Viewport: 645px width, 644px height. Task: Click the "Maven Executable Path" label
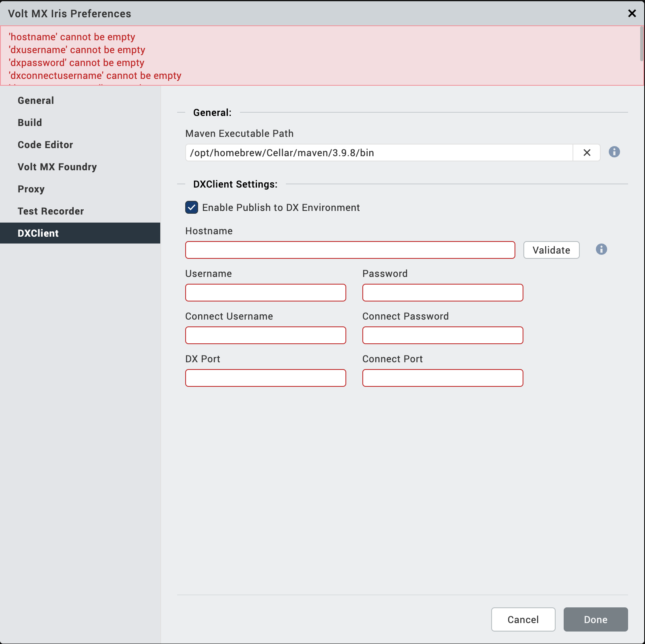239,134
